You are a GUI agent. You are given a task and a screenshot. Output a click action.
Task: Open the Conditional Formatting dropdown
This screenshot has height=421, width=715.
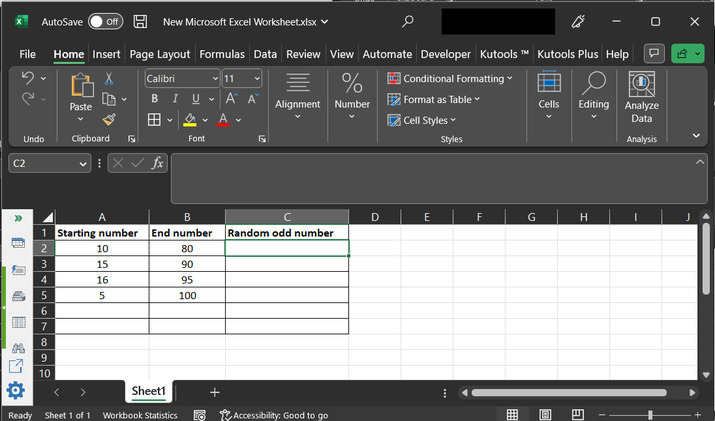click(450, 78)
